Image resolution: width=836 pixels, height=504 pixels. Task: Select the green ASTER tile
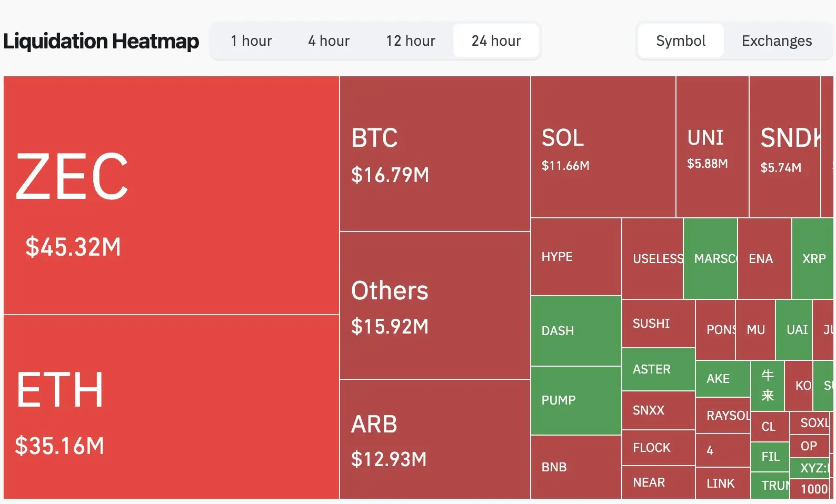pos(659,369)
